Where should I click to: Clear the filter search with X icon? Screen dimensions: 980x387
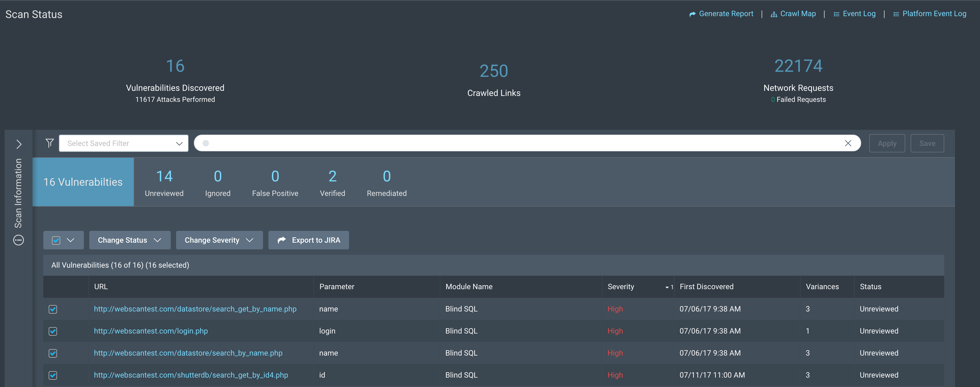tap(848, 143)
